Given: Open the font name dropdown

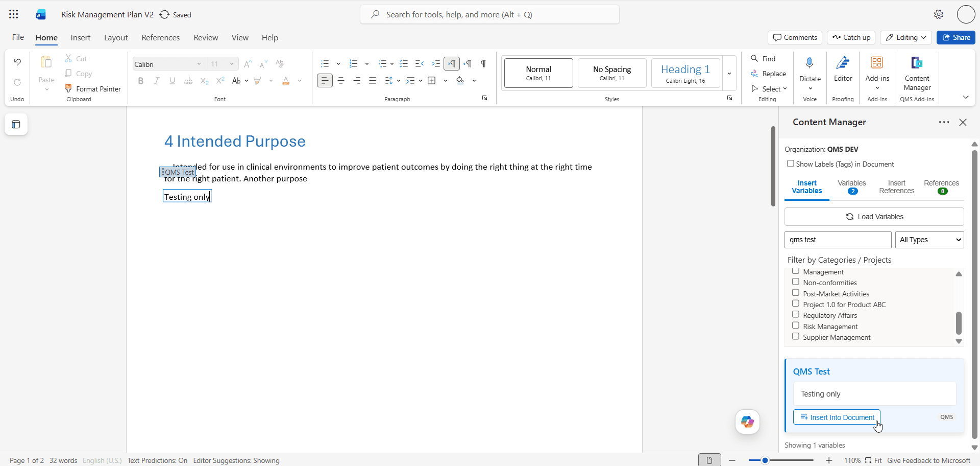Looking at the screenshot, I should (x=199, y=64).
